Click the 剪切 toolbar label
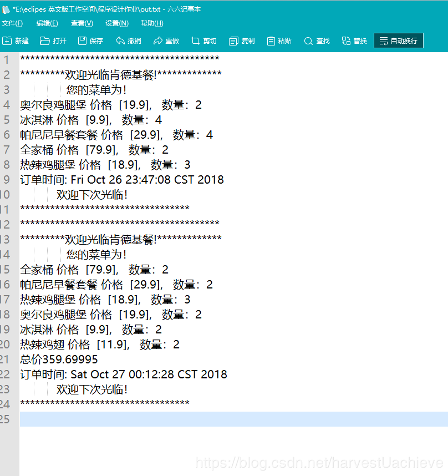This screenshot has height=476, width=448. tap(210, 40)
